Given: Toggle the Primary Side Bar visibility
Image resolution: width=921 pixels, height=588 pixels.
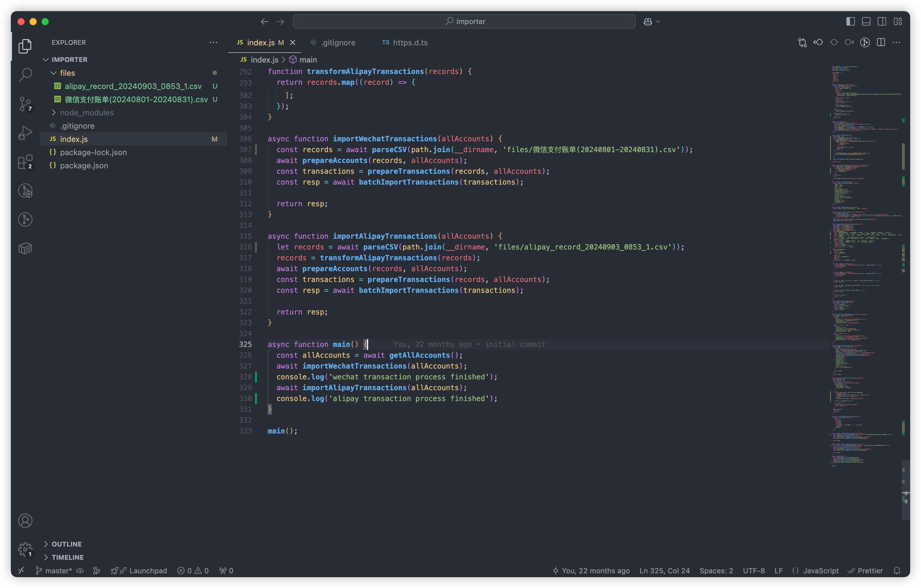Looking at the screenshot, I should tap(850, 22).
